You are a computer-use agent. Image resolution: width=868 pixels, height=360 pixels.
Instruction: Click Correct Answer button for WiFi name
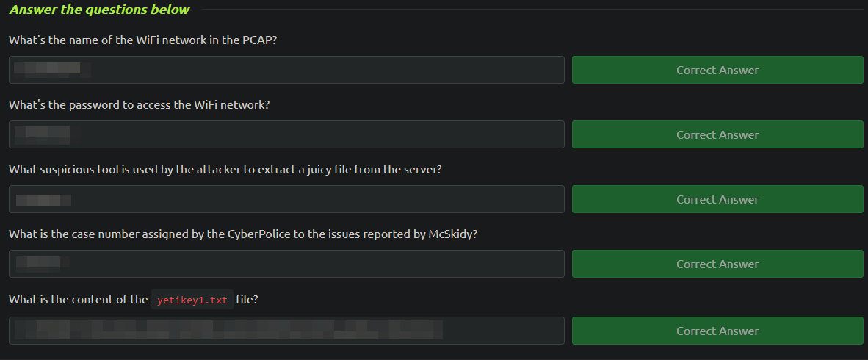tap(717, 70)
